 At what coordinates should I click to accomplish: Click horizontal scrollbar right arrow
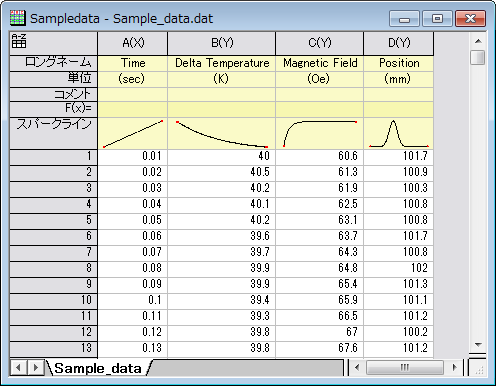(455, 368)
